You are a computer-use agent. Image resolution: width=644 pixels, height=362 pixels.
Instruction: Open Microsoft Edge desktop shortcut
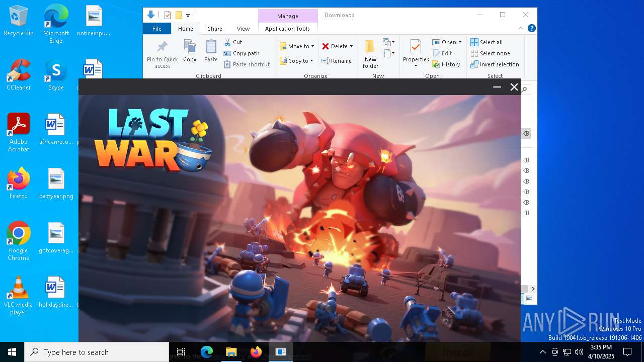(56, 24)
